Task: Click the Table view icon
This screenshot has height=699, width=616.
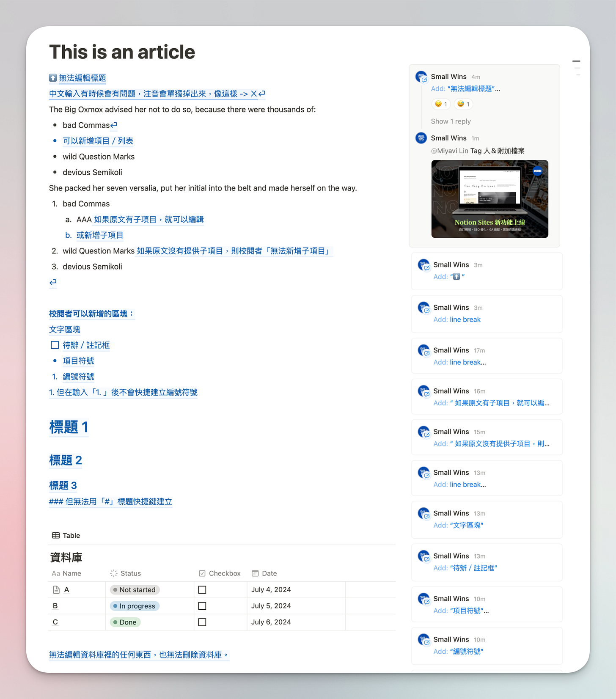Action: tap(56, 535)
